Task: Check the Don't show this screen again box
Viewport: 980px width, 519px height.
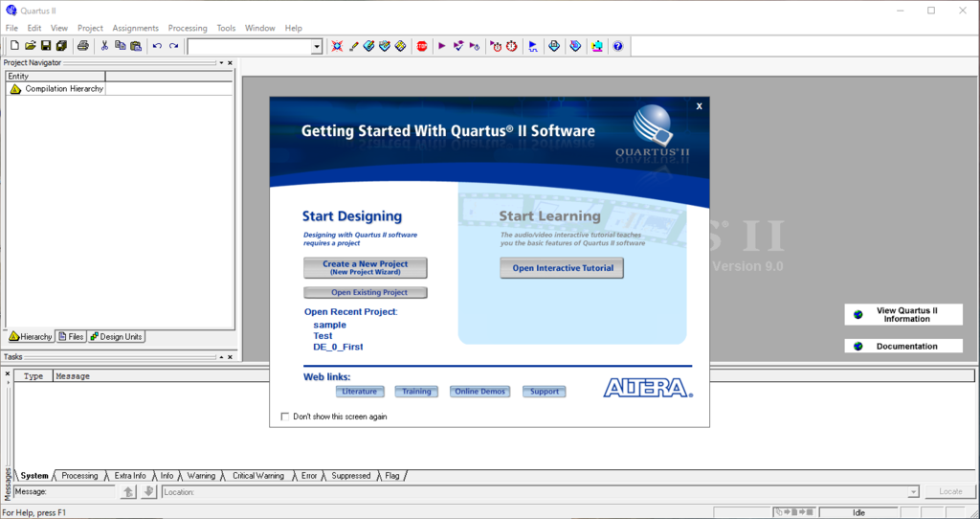Action: click(x=285, y=417)
